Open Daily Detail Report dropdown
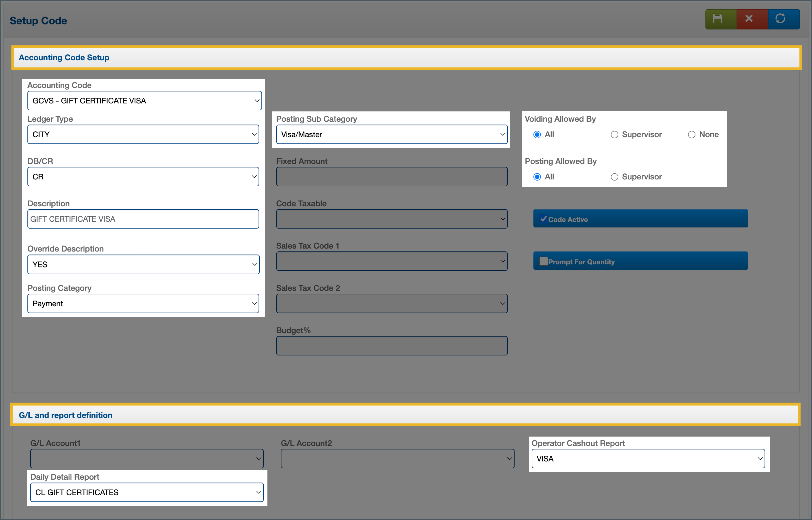The width and height of the screenshot is (812, 520). [147, 492]
